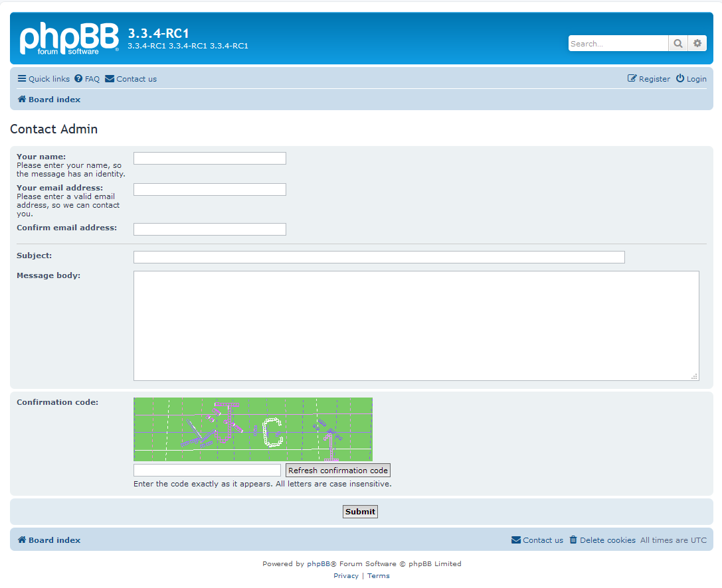Open the FAQ page
This screenshot has height=588, width=722.
[x=87, y=79]
